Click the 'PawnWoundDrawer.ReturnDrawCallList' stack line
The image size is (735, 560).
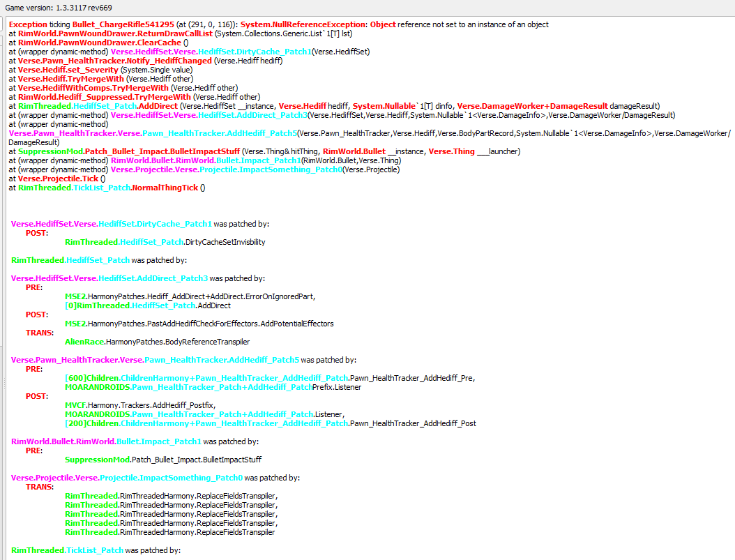181,33
